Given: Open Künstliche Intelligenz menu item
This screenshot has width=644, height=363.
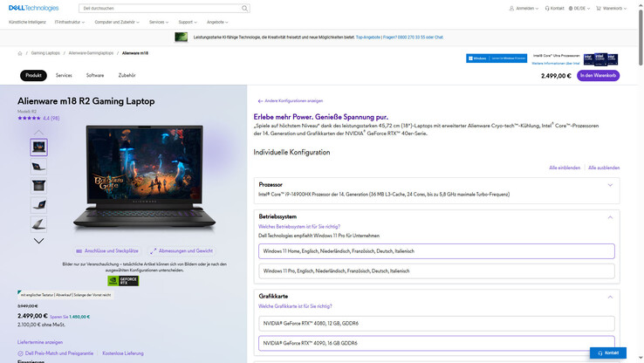Looking at the screenshot, I should click(x=27, y=22).
